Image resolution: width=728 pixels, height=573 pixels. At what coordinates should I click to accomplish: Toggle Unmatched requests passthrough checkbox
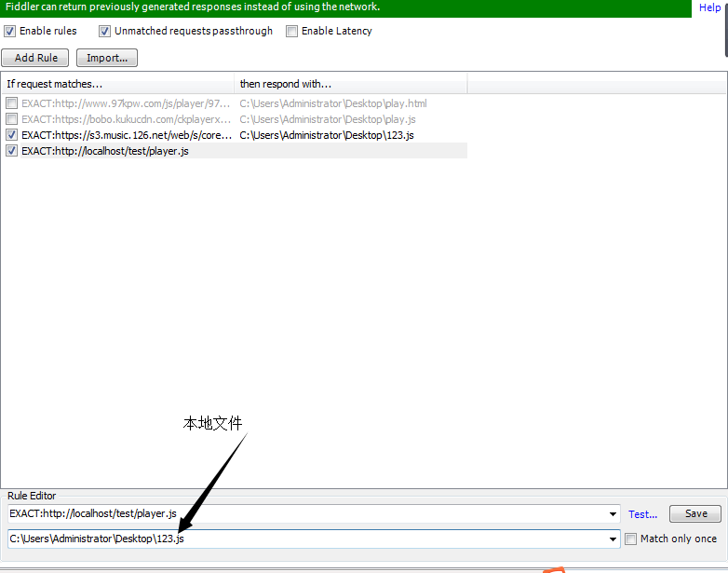(x=104, y=31)
